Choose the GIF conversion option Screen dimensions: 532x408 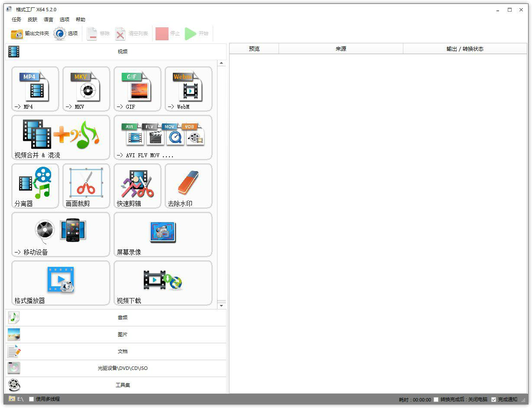tap(137, 89)
